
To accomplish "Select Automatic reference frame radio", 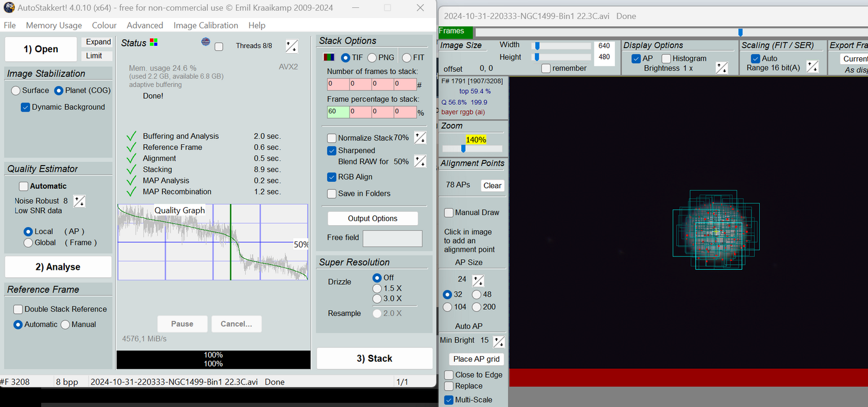I will click(x=18, y=325).
